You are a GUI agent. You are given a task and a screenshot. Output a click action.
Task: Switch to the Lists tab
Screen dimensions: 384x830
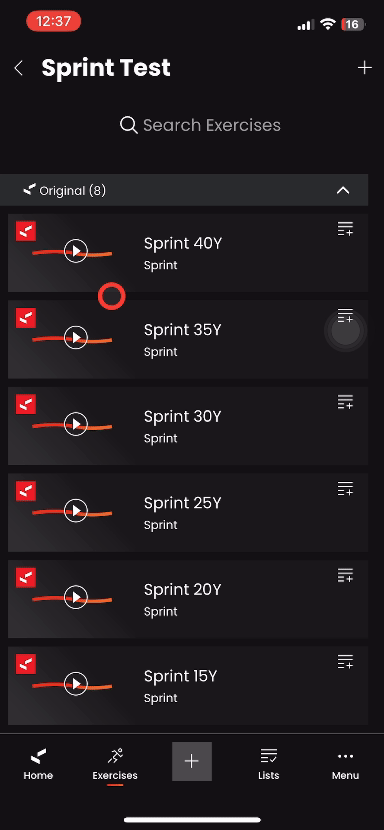point(269,764)
